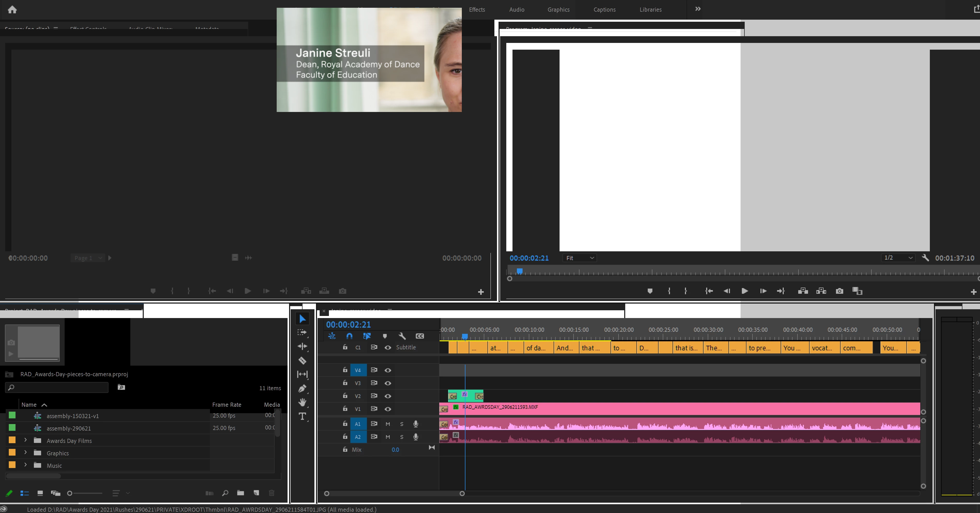Toggle Snap in Timeline magnet icon
980x513 pixels.
[x=349, y=336]
